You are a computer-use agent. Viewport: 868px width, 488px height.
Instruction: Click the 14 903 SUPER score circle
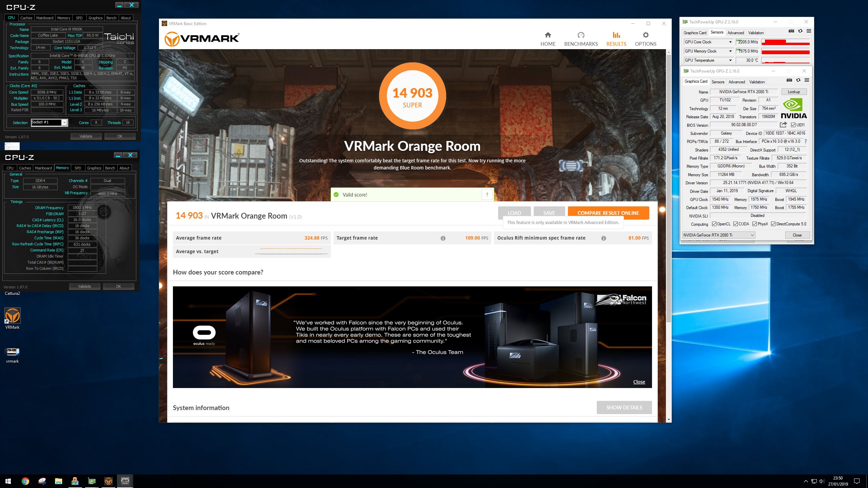point(412,96)
